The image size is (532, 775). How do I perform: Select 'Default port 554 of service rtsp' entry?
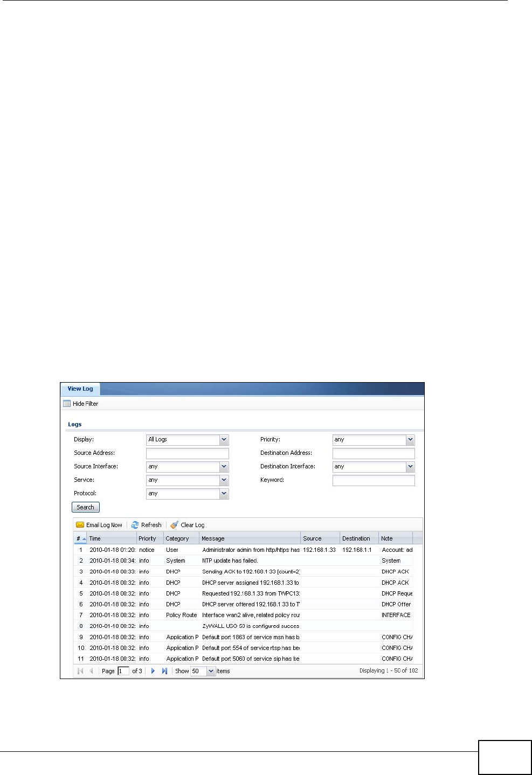251,648
